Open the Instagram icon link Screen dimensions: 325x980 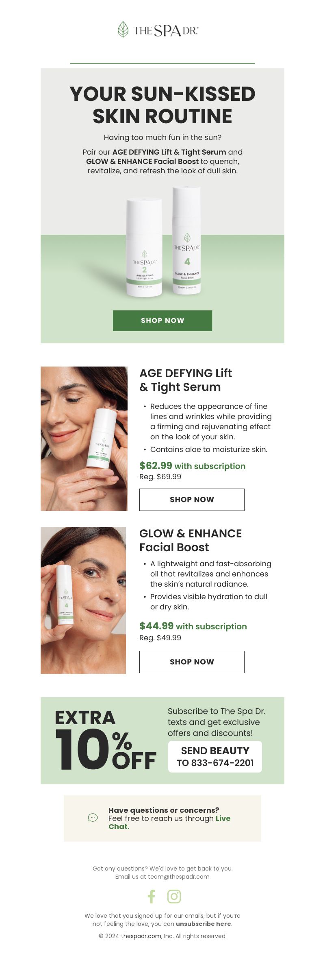click(x=174, y=896)
